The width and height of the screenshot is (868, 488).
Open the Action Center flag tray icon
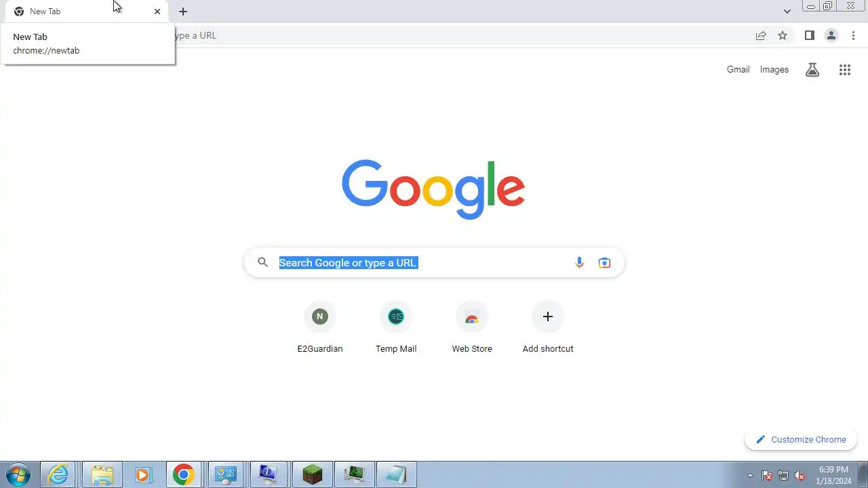(767, 475)
